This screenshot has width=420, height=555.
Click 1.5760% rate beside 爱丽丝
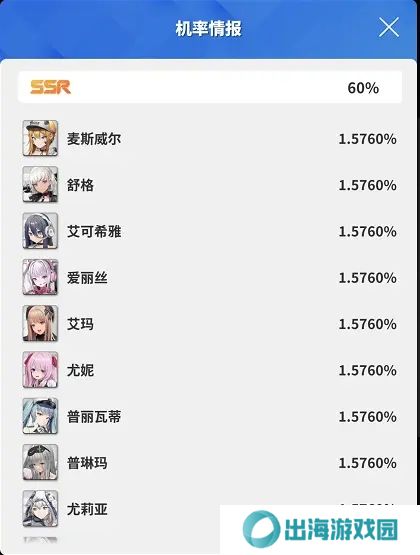[367, 278]
